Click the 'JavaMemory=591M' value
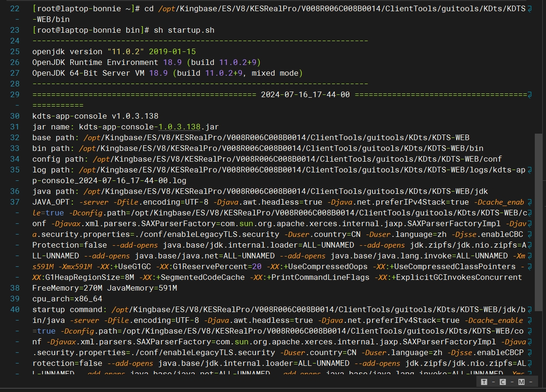Screen dimensions: 546x392 coord(142,288)
